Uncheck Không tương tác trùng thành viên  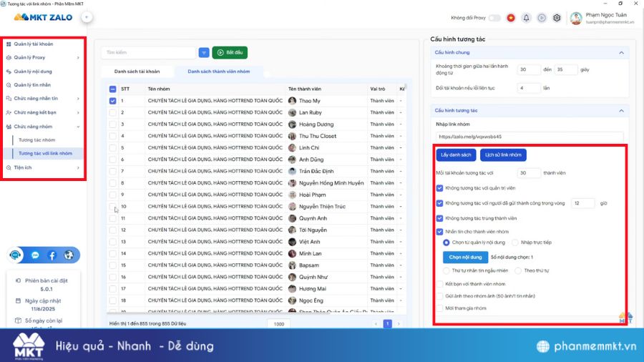coord(439,218)
